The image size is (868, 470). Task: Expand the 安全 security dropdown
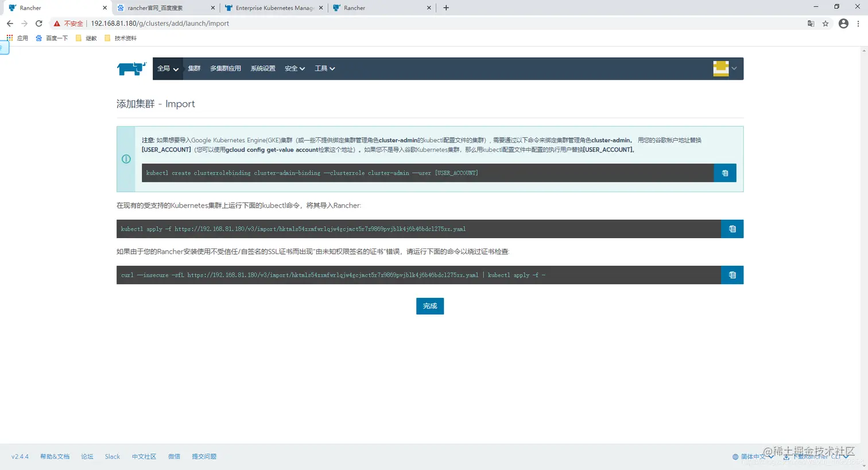pyautogui.click(x=294, y=68)
